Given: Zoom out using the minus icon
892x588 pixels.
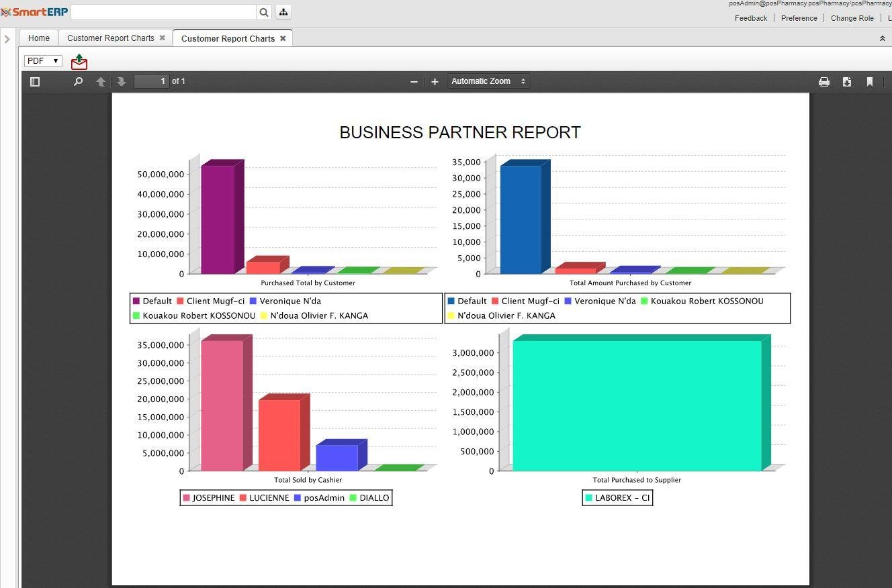Looking at the screenshot, I should [414, 82].
